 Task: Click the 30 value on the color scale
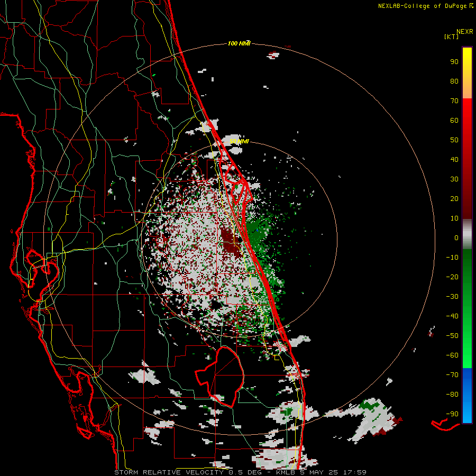454,179
